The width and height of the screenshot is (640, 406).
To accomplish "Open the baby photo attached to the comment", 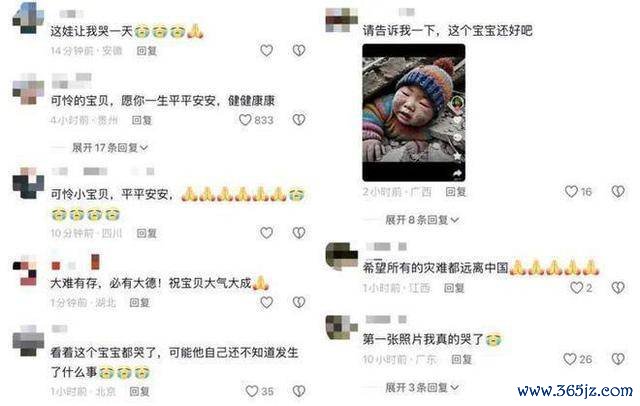I will coord(413,112).
